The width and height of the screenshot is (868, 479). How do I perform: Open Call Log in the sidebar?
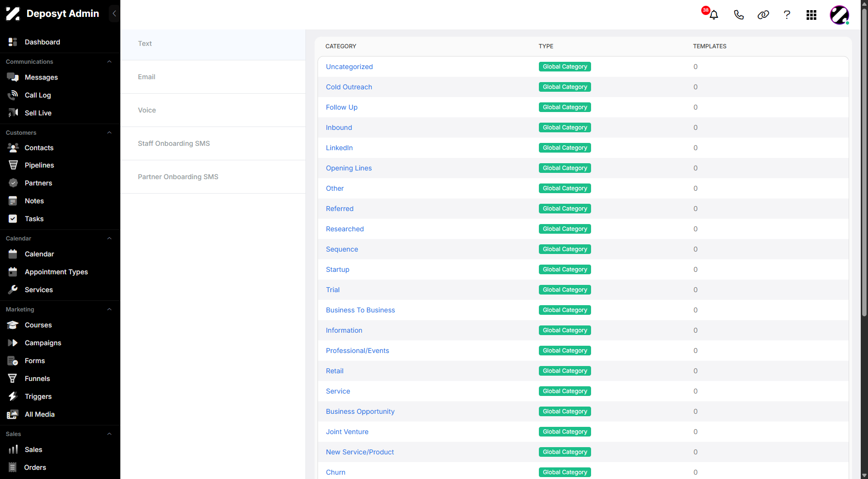(38, 95)
